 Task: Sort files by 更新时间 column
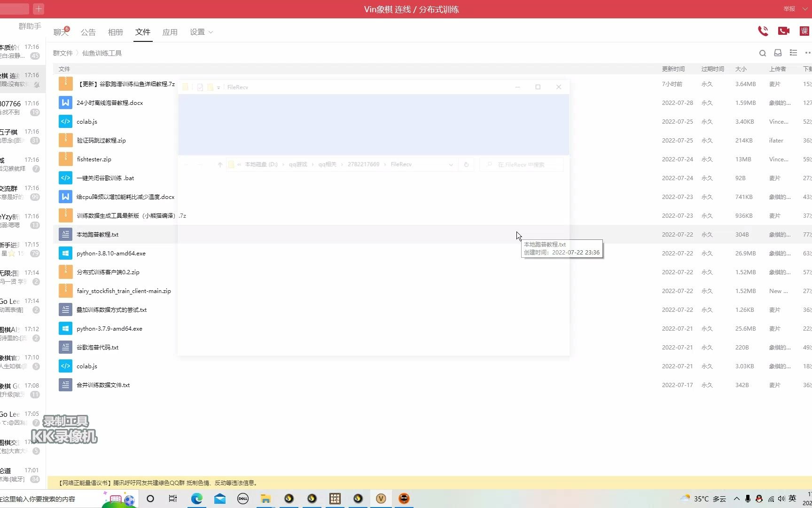673,69
